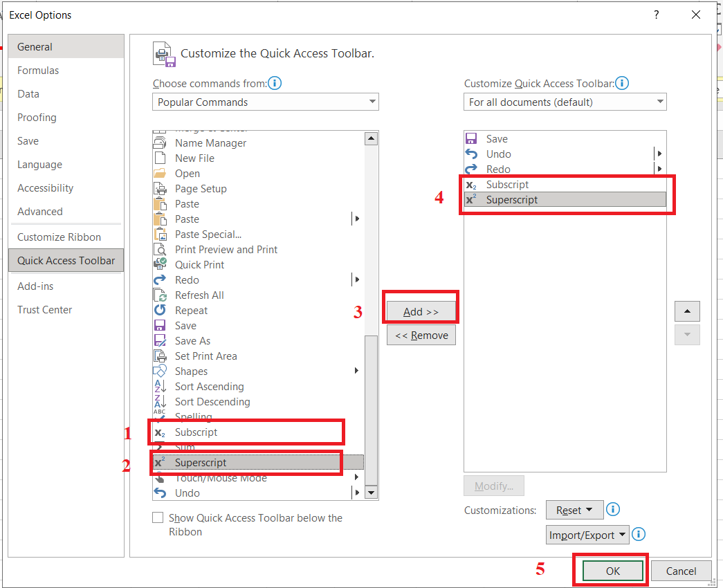Screen dimensions: 723x588
Task: Confirm with the OK button
Action: [x=612, y=571]
